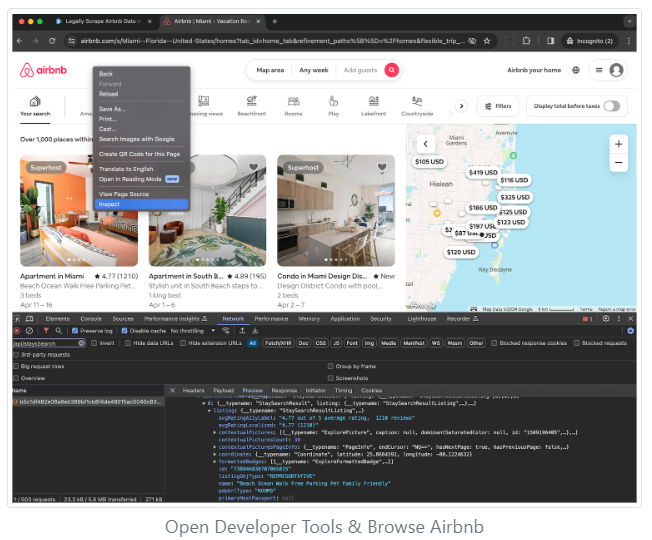This screenshot has width=652, height=540.
Task: Toggle Display total before taxes switch
Action: pyautogui.click(x=612, y=106)
